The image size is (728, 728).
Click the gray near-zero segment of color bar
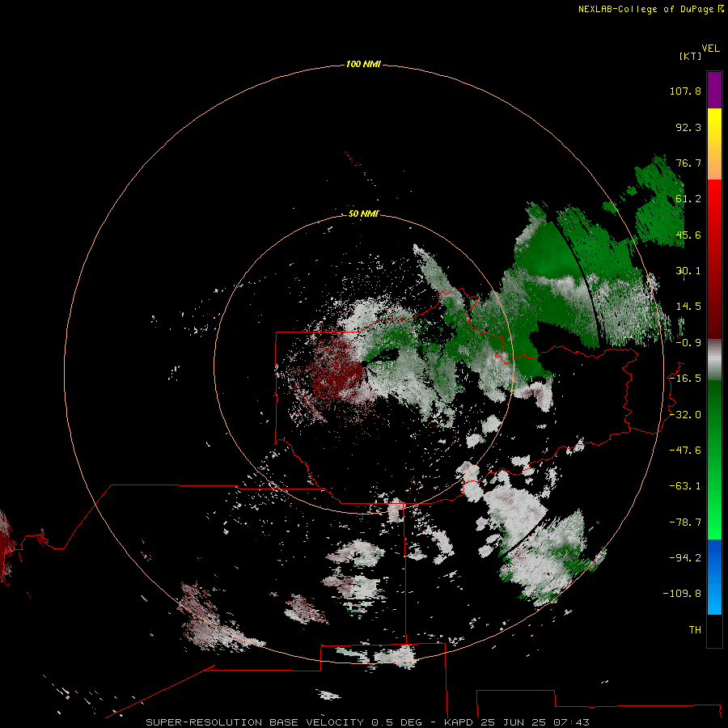pyautogui.click(x=714, y=360)
